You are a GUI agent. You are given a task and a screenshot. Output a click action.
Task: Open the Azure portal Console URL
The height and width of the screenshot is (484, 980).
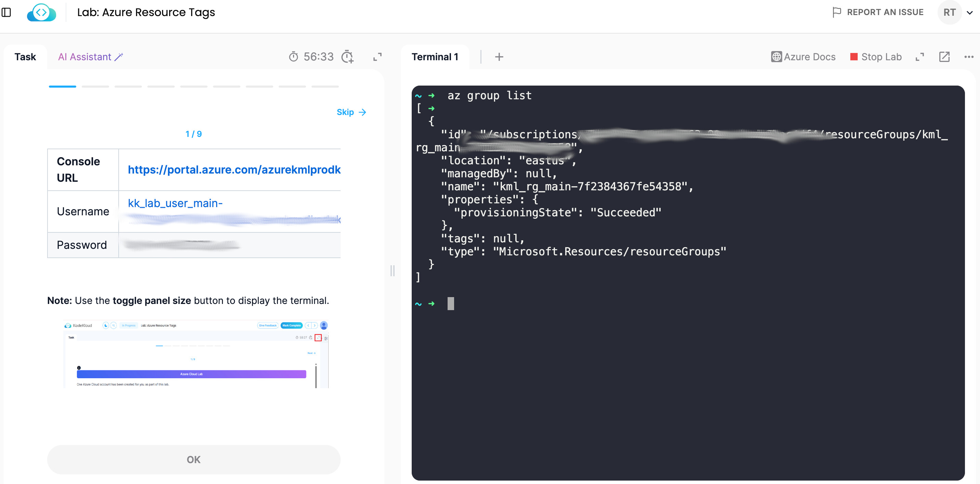tap(234, 169)
